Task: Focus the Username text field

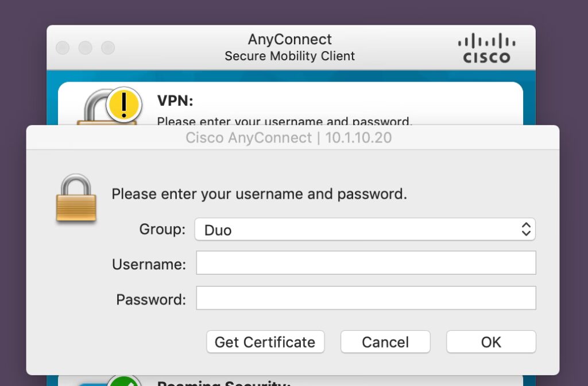Action: coord(366,263)
